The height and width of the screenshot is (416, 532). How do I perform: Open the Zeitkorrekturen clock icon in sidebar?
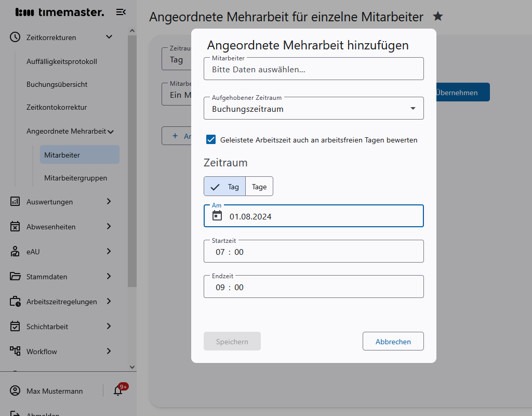pos(16,37)
